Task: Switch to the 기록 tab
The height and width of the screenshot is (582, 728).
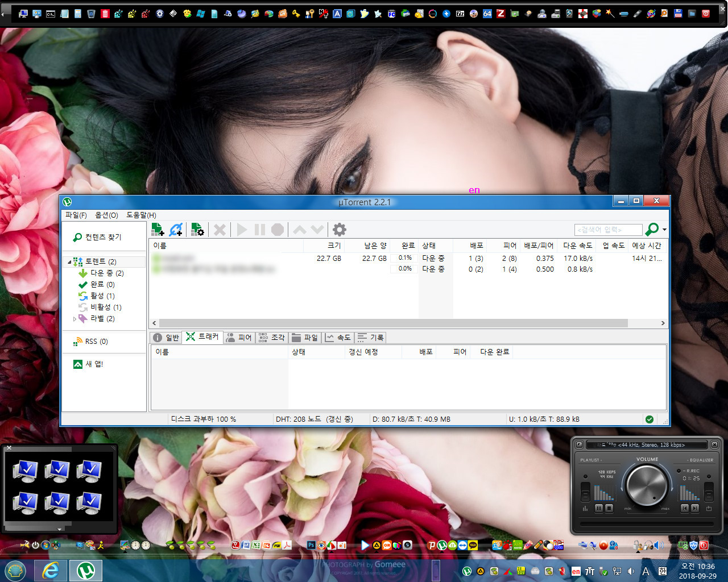Action: click(371, 338)
